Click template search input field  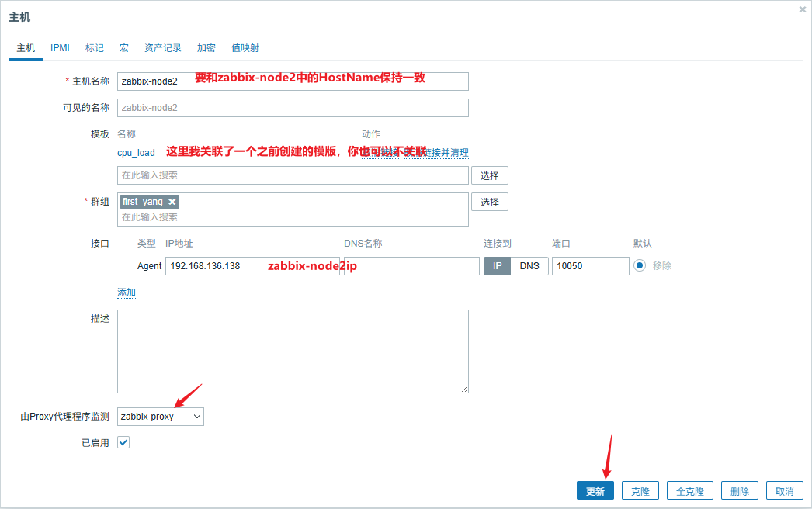(x=293, y=175)
